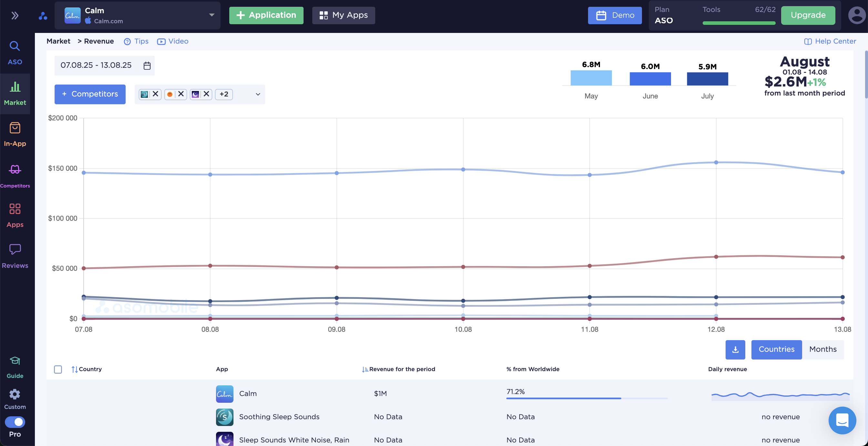Tick the select-all checkbox in table header
The width and height of the screenshot is (868, 446).
(58, 370)
